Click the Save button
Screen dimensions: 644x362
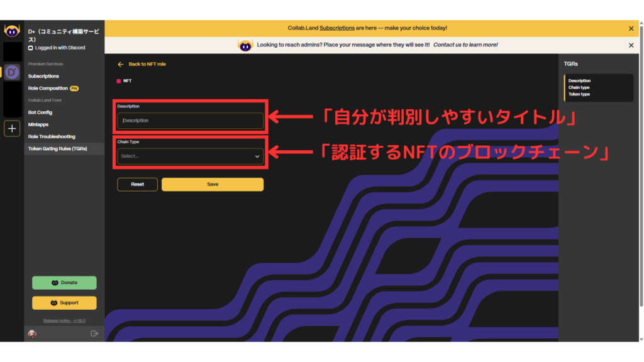(213, 184)
